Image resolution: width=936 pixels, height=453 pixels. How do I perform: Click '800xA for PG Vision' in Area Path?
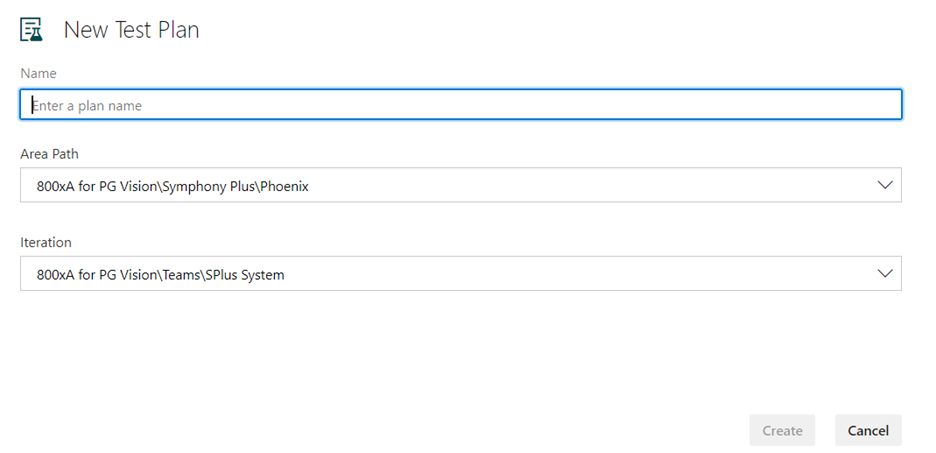pyautogui.click(x=97, y=186)
